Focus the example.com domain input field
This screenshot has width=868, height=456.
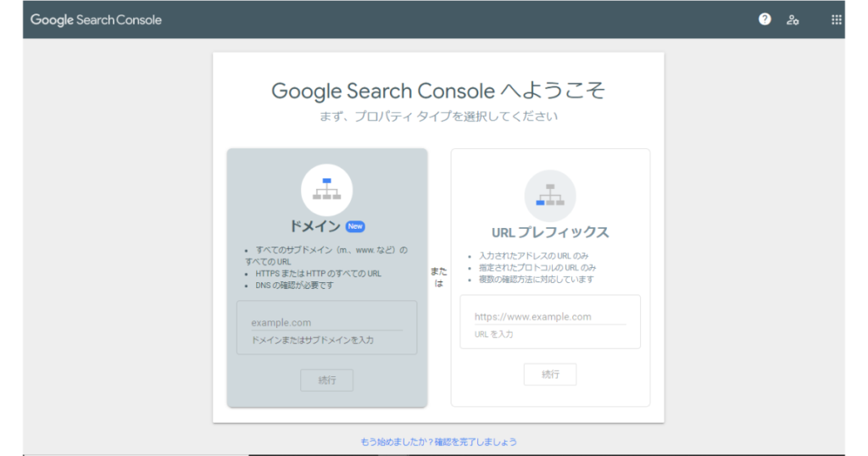[x=326, y=322]
